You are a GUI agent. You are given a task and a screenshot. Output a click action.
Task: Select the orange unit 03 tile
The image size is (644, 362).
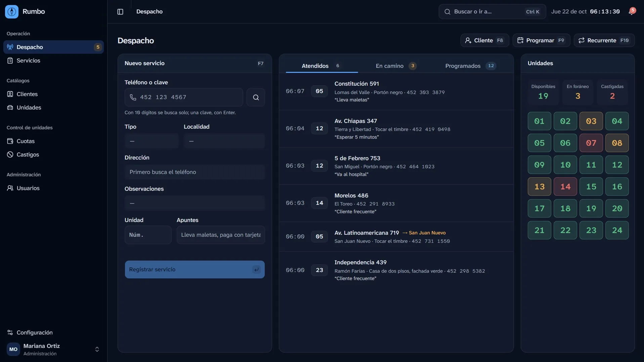591,121
